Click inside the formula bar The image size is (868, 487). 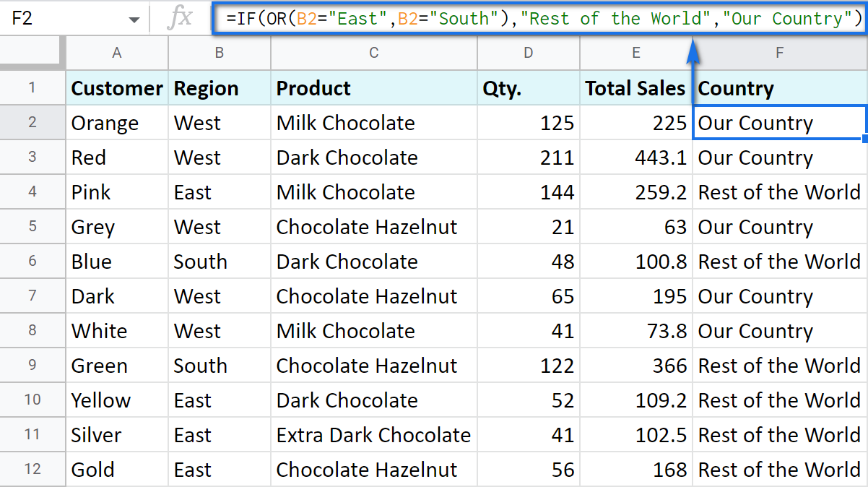505,17
